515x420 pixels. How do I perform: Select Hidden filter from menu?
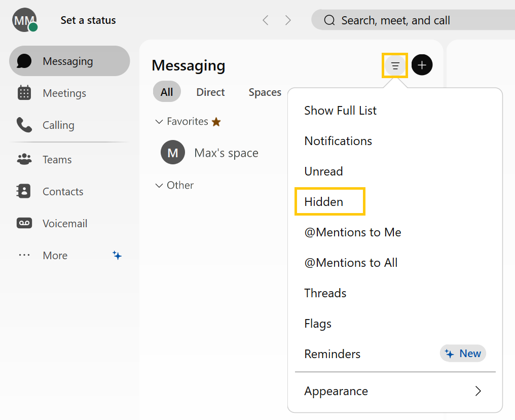point(324,201)
